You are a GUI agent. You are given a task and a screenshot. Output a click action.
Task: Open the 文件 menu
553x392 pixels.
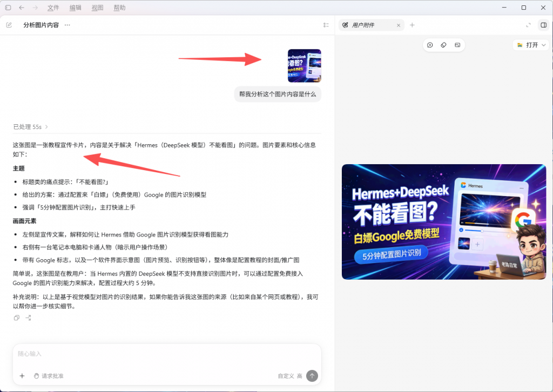click(53, 8)
